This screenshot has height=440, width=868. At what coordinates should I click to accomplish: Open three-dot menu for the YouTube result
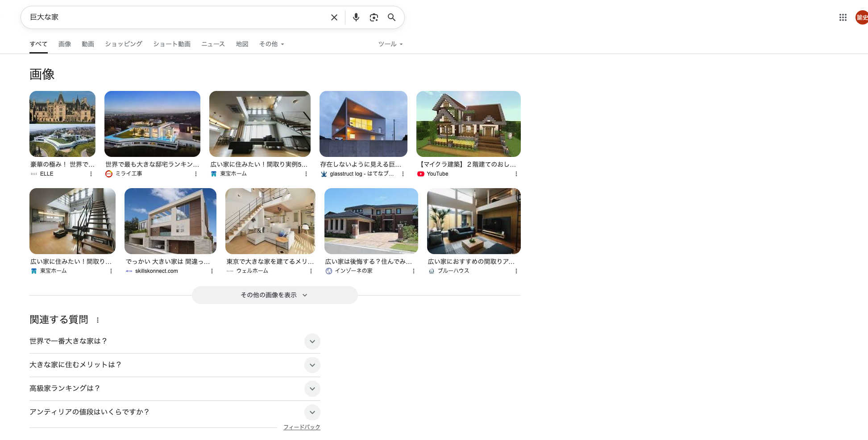(x=516, y=174)
